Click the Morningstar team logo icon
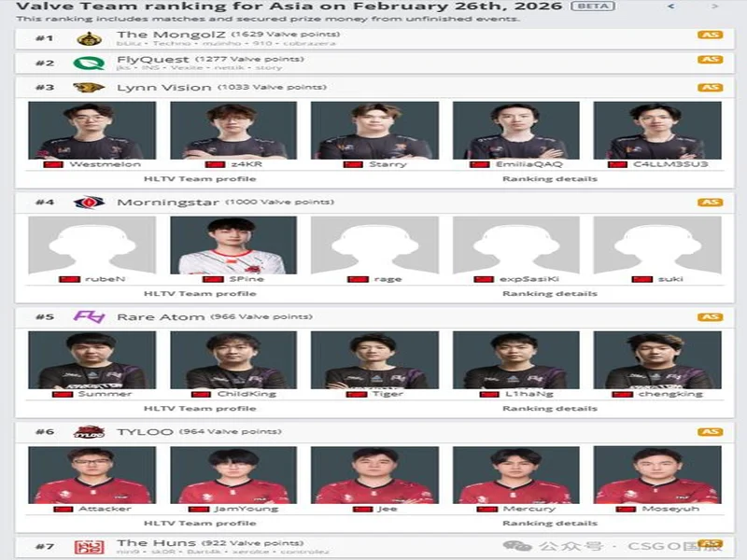The image size is (747, 560). pyautogui.click(x=89, y=203)
